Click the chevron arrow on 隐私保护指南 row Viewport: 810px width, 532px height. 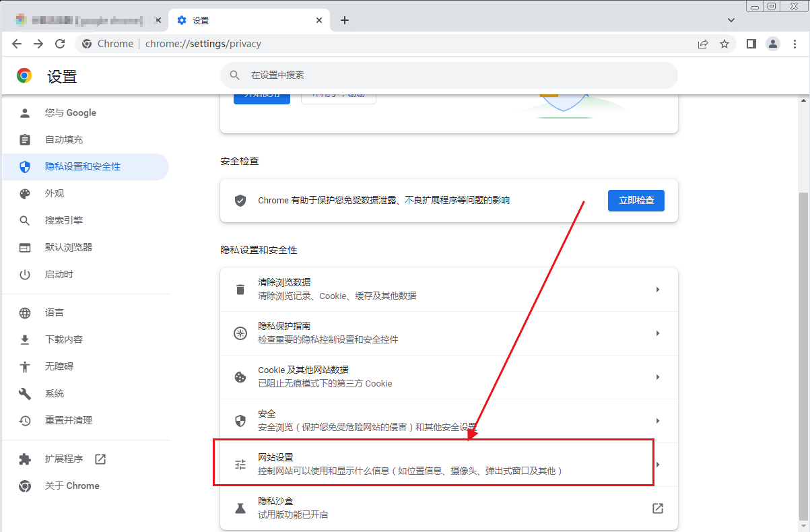point(658,333)
